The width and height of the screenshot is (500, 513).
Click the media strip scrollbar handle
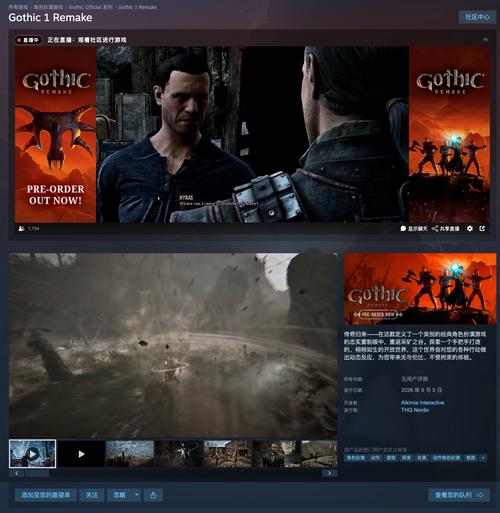pos(37,473)
